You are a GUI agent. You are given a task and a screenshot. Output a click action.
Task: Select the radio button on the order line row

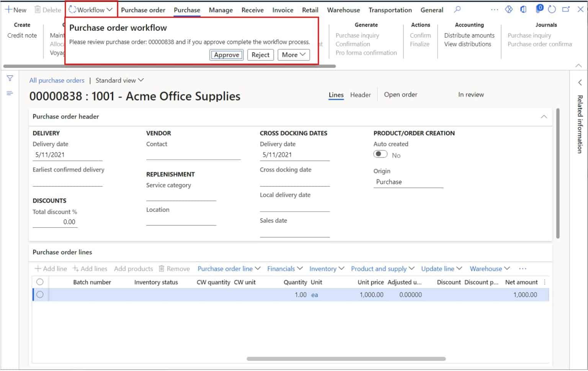coord(40,295)
